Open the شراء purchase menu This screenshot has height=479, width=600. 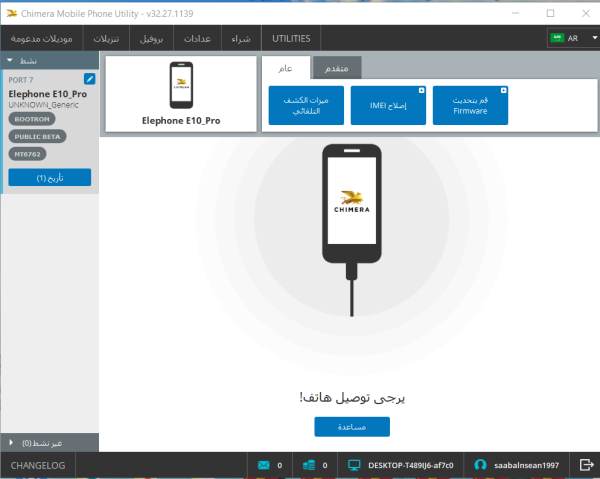pos(241,38)
